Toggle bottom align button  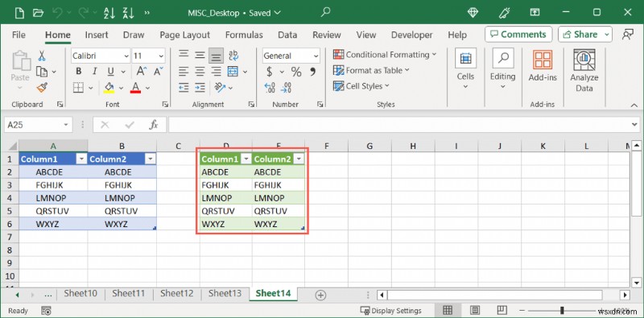216,56
